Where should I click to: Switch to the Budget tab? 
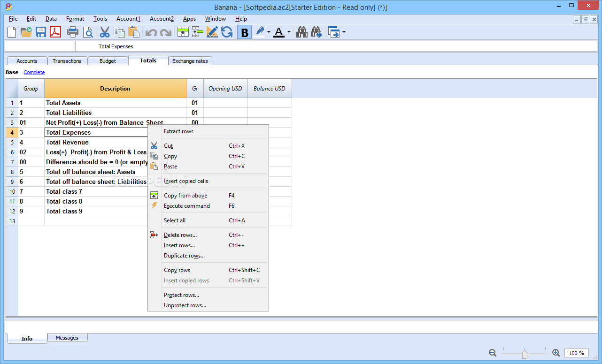108,61
